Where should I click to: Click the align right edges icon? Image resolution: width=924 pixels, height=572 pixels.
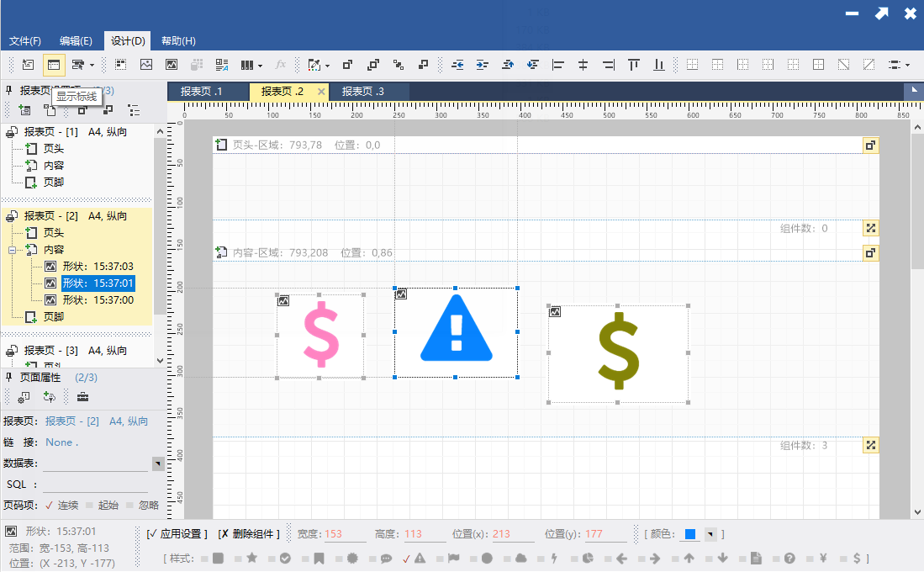click(608, 65)
